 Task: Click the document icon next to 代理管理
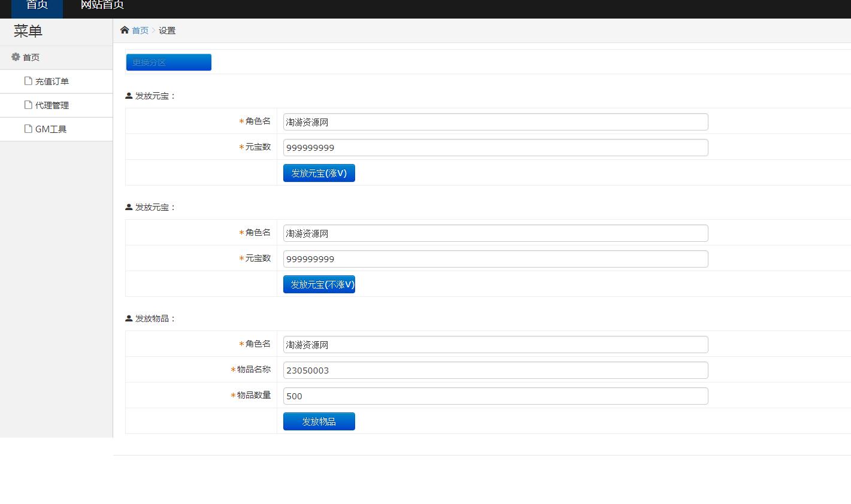28,105
